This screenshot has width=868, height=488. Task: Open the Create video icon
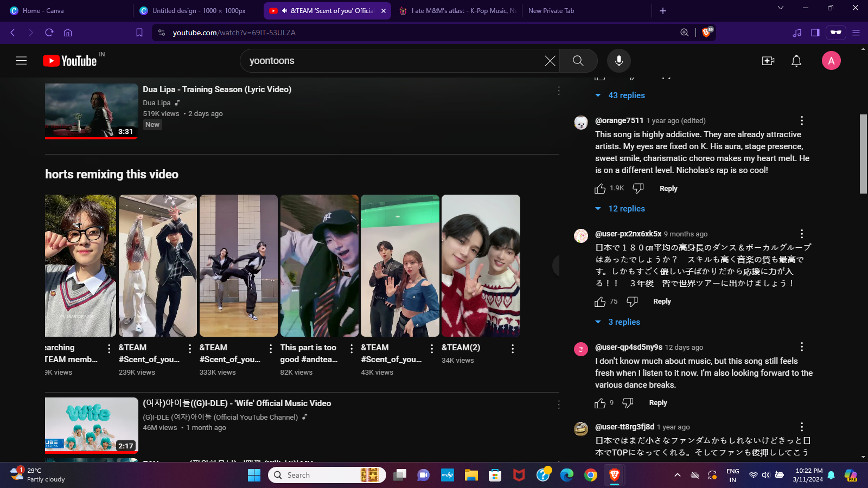(x=768, y=61)
